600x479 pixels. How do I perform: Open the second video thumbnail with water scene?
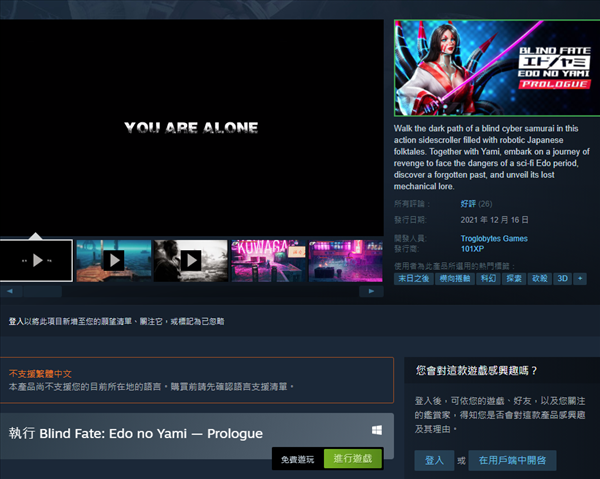(114, 261)
